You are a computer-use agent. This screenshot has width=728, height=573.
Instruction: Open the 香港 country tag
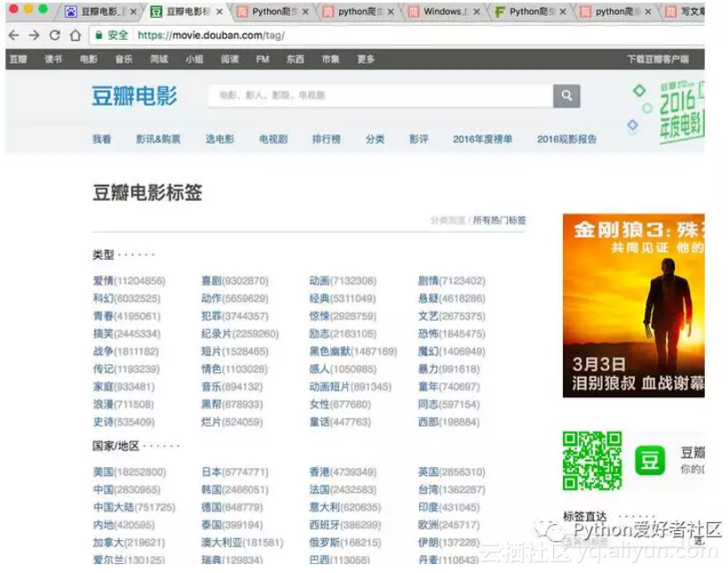[320, 472]
